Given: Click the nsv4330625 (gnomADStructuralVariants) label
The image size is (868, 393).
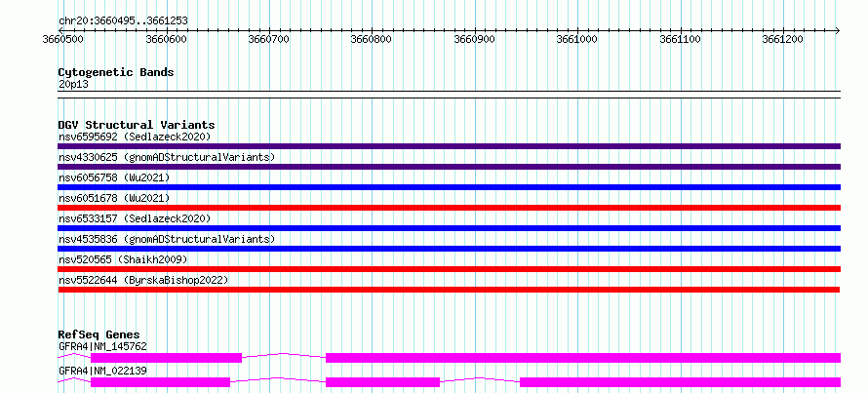Looking at the screenshot, I should pos(167,157).
